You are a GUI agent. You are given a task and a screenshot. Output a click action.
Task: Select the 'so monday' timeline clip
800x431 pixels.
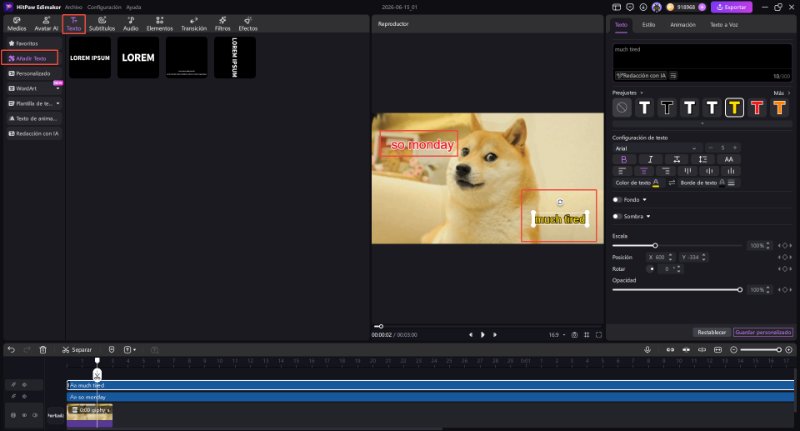[x=430, y=397]
